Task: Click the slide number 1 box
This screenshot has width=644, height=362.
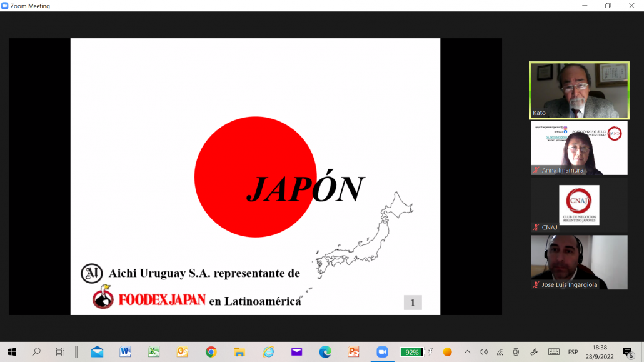Action: pyautogui.click(x=413, y=303)
